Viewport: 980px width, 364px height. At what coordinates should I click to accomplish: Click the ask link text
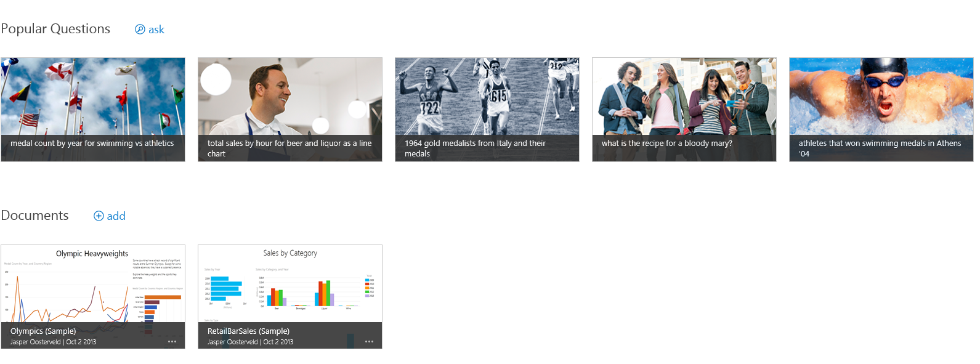point(156,30)
